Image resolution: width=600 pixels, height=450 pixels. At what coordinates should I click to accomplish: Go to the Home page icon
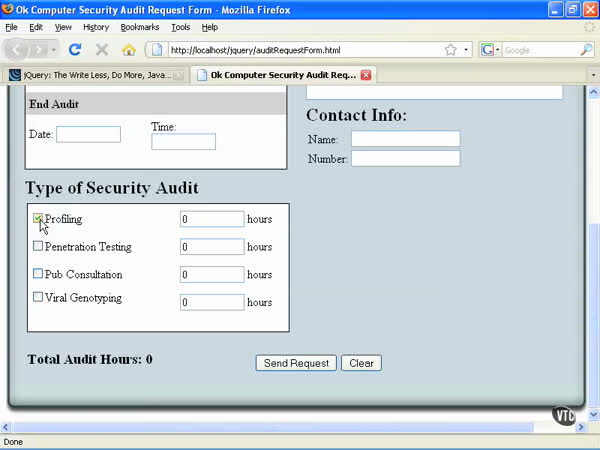tap(128, 49)
